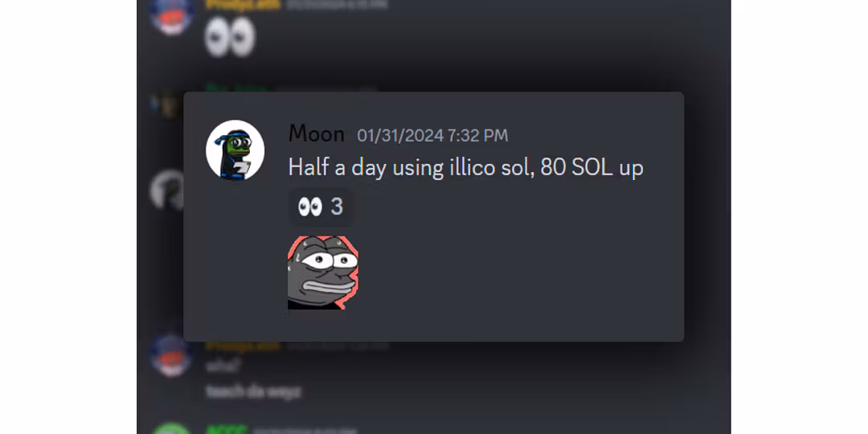Click the blurred timestamp beside bottom green username

tap(303, 429)
